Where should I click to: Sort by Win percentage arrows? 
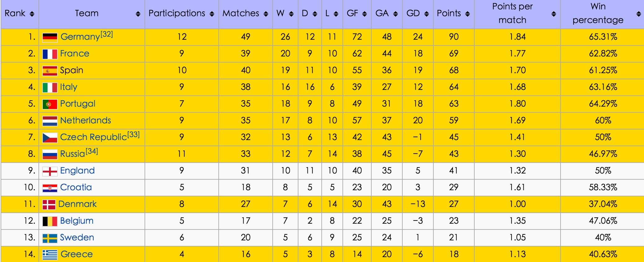click(638, 14)
